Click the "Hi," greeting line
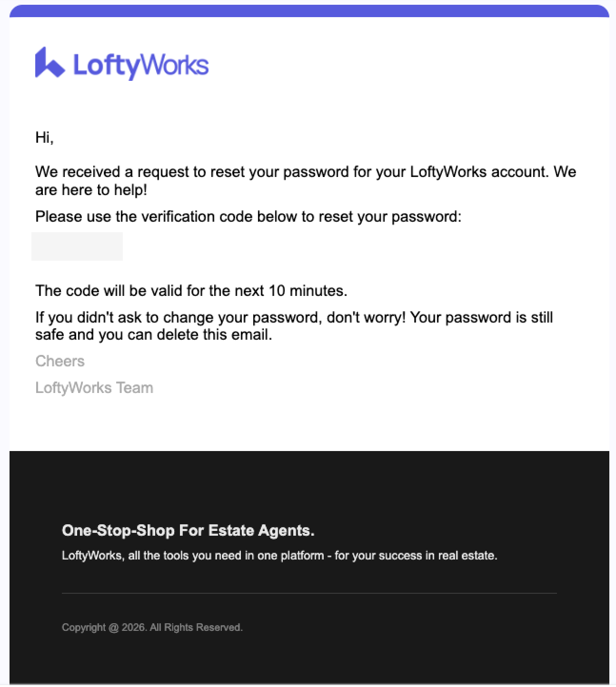616x687 pixels. click(44, 137)
